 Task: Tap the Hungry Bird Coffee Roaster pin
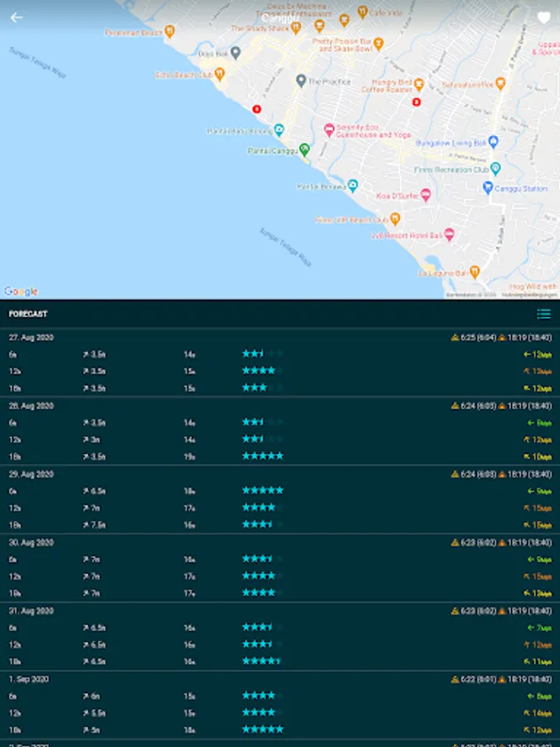419,85
